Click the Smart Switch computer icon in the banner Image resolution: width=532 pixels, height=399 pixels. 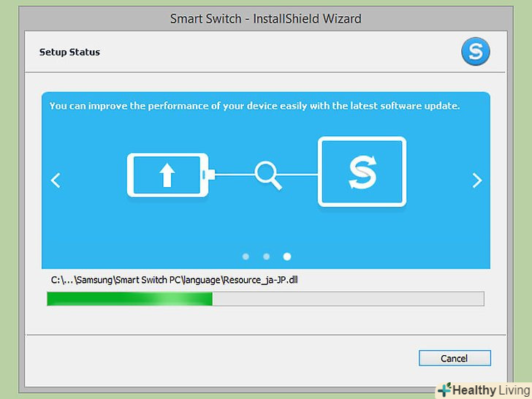(362, 172)
